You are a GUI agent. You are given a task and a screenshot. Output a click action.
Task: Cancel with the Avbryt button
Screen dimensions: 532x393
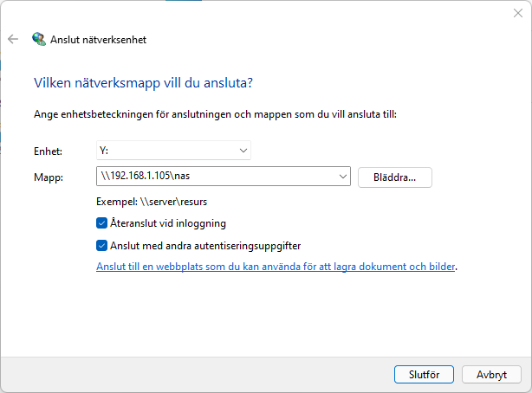(x=491, y=375)
